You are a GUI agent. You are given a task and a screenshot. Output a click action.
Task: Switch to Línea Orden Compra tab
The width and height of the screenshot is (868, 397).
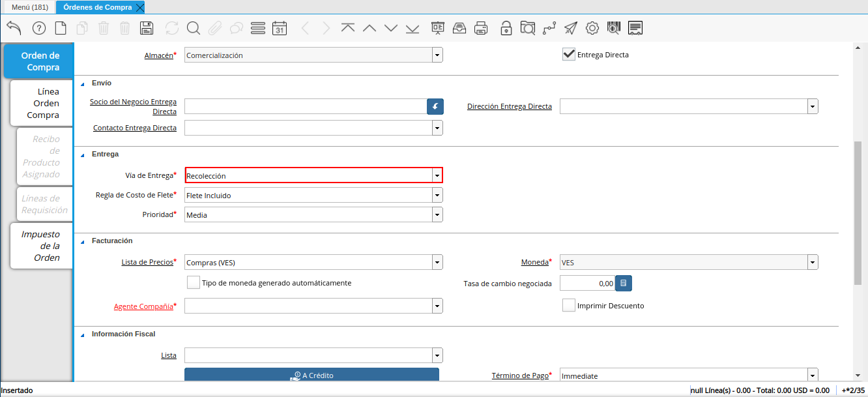click(42, 103)
